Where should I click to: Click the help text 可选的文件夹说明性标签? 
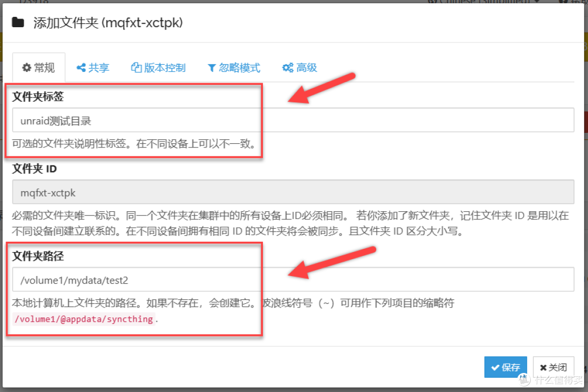pyautogui.click(x=134, y=144)
